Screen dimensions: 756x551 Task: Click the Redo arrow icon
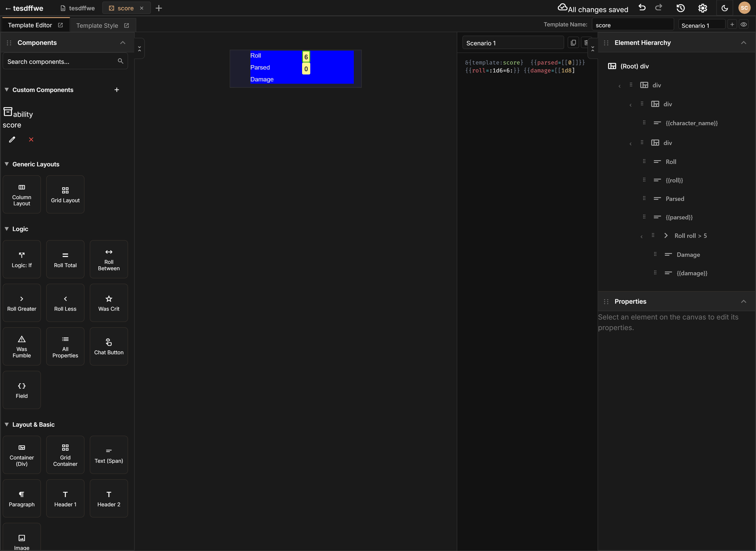(x=659, y=8)
